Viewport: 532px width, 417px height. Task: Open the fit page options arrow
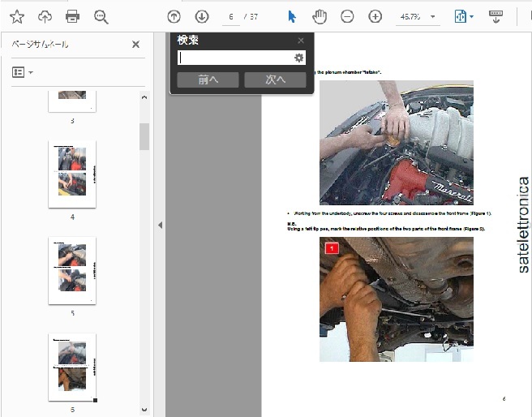point(472,16)
